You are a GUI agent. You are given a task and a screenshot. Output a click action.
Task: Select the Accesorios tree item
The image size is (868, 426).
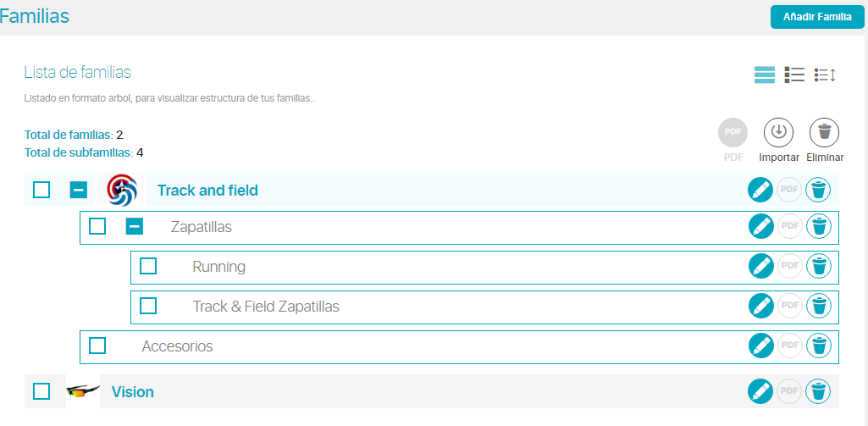[x=177, y=346]
